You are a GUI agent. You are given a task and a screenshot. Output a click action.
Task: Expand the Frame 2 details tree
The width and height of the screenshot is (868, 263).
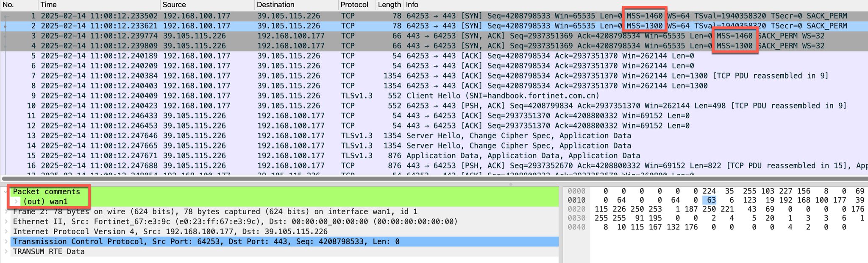[x=6, y=212]
